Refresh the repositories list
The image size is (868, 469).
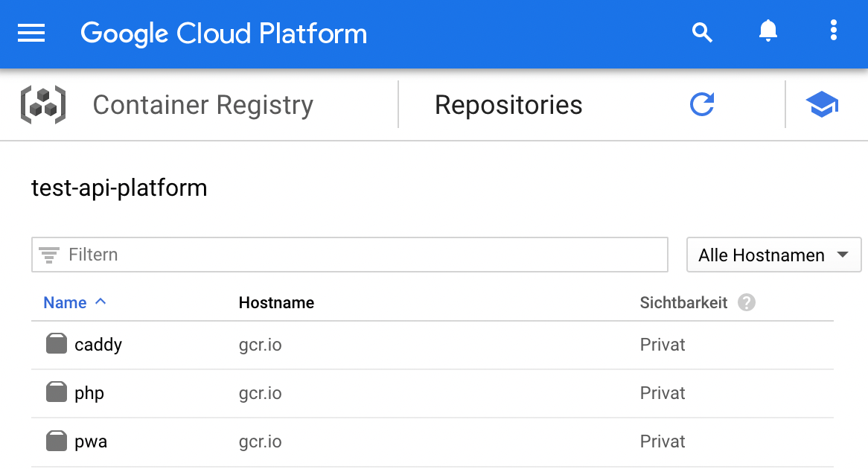point(701,105)
